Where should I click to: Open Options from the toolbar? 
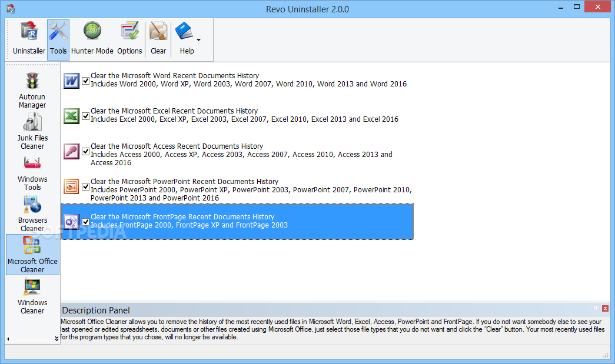[x=129, y=39]
